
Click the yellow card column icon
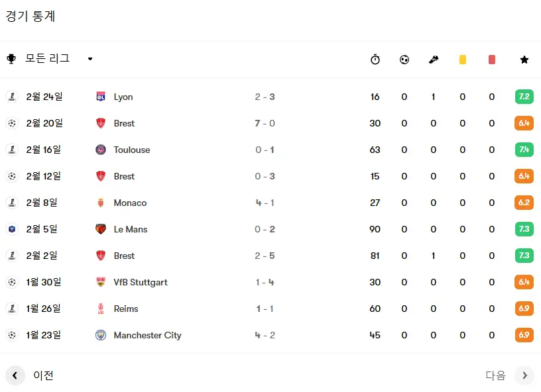point(463,60)
